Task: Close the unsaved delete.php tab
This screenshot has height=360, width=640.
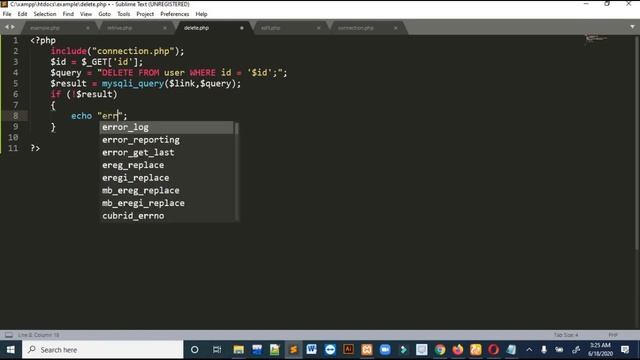Action: coord(242,28)
